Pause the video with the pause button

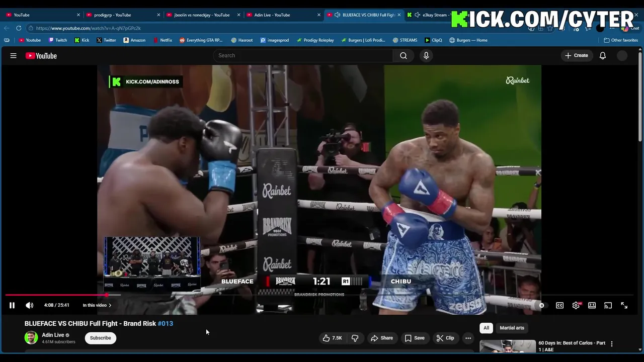tap(12, 305)
